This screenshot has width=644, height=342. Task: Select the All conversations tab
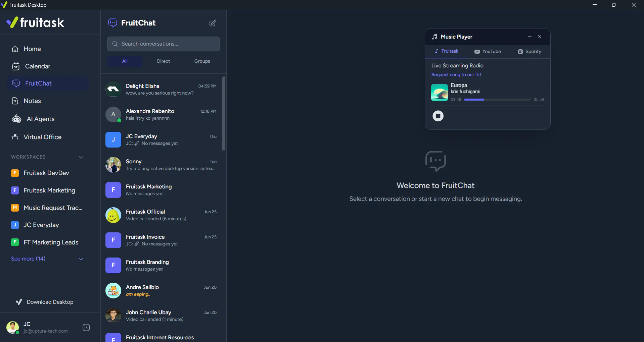[x=125, y=61]
